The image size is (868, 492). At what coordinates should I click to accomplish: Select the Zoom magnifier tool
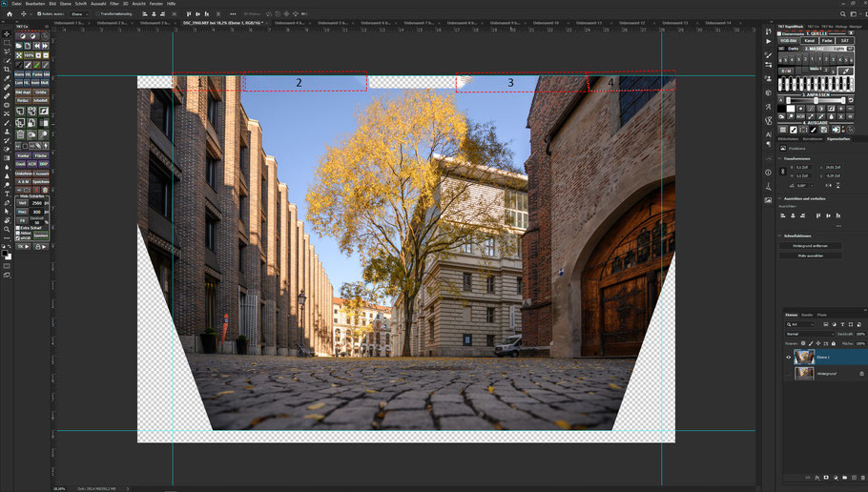click(7, 229)
